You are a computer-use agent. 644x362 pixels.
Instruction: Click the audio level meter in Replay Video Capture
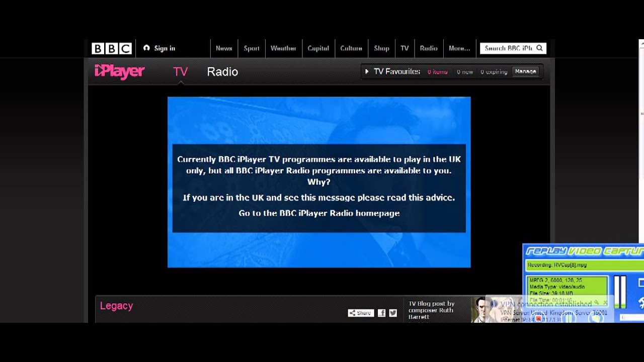[620, 292]
